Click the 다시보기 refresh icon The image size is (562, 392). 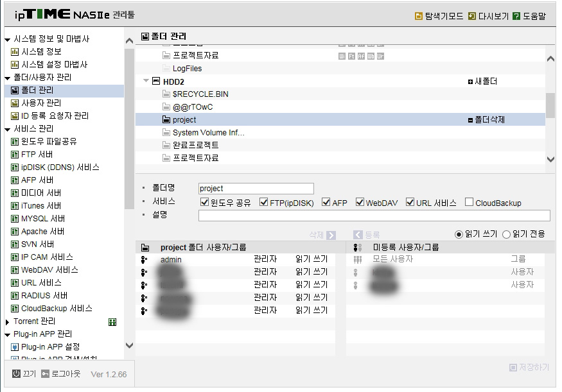(471, 16)
